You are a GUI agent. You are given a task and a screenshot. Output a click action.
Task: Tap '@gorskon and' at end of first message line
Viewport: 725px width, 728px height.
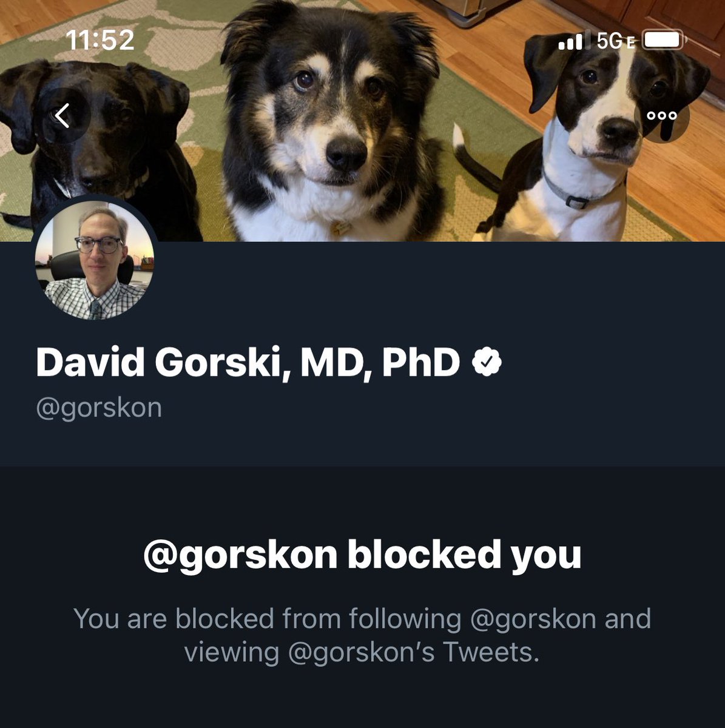(560, 619)
